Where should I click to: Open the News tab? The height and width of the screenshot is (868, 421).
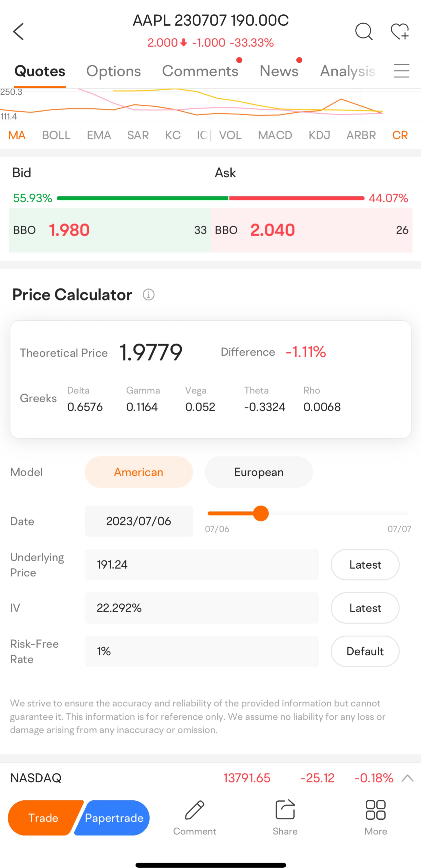(x=279, y=71)
